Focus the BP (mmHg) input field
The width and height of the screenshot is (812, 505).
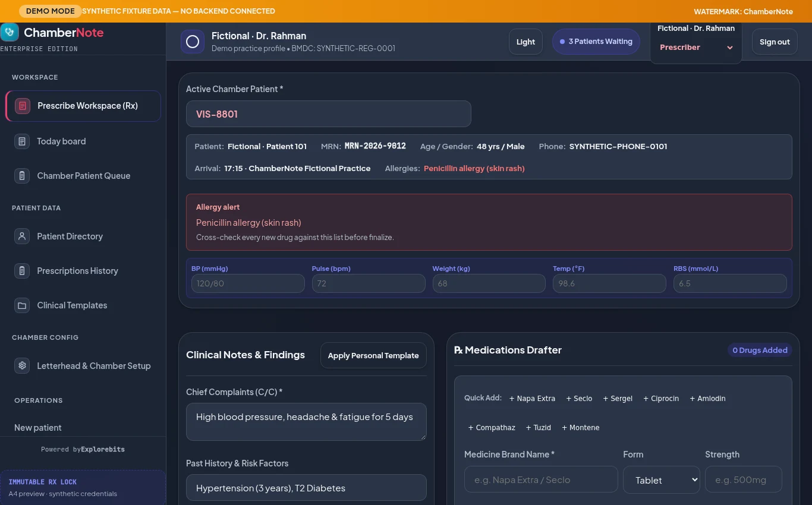[x=248, y=283]
